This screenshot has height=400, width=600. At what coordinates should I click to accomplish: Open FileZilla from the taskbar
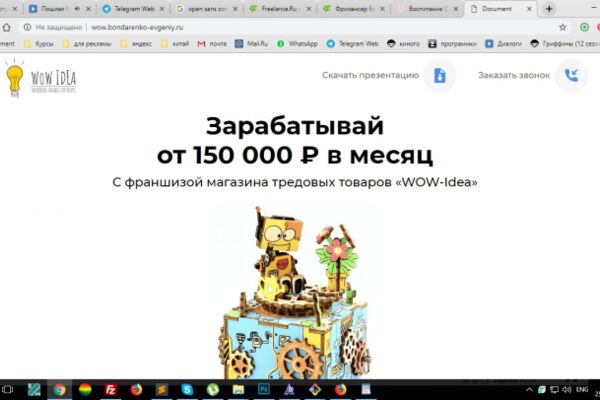click(110, 390)
